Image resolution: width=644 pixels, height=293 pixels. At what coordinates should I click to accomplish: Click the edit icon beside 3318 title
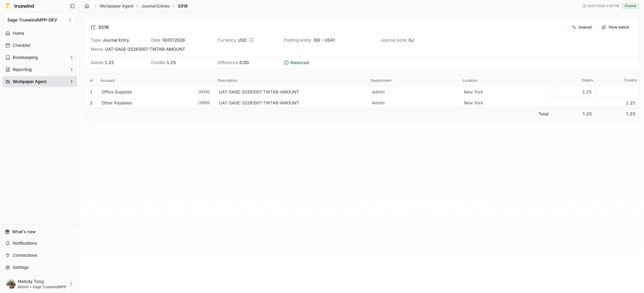(93, 27)
